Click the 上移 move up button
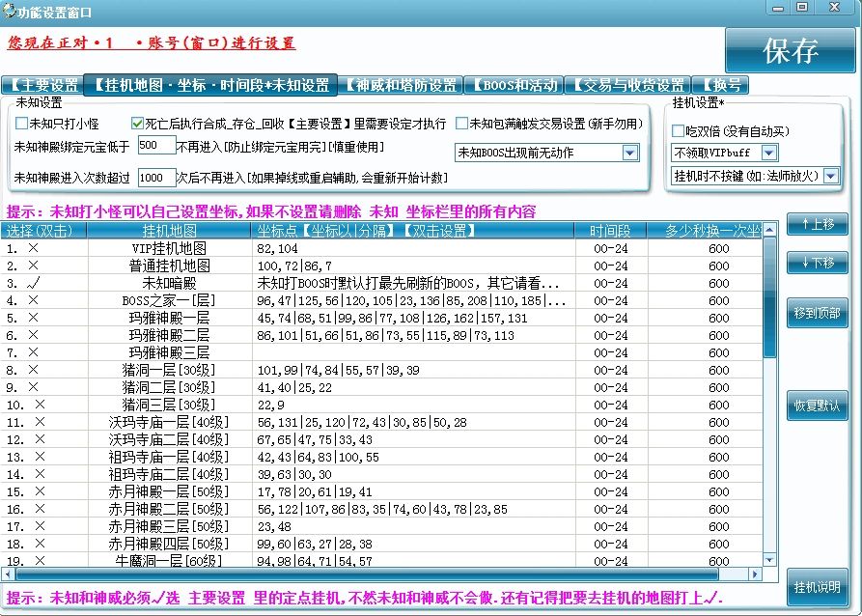Image resolution: width=862 pixels, height=616 pixels. (x=817, y=224)
